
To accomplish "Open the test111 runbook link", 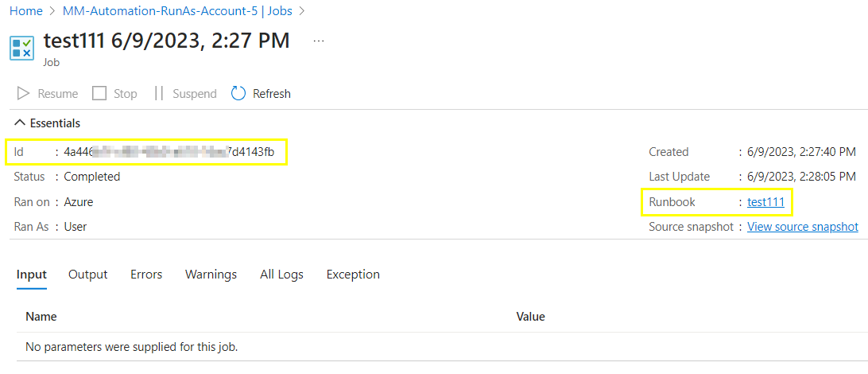I will pyautogui.click(x=765, y=202).
